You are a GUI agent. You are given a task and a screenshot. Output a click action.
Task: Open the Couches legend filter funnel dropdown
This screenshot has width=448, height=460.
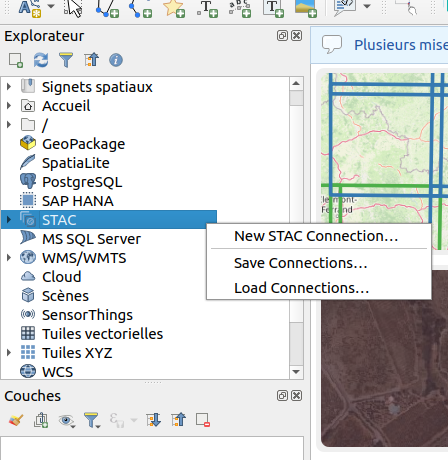(92, 420)
